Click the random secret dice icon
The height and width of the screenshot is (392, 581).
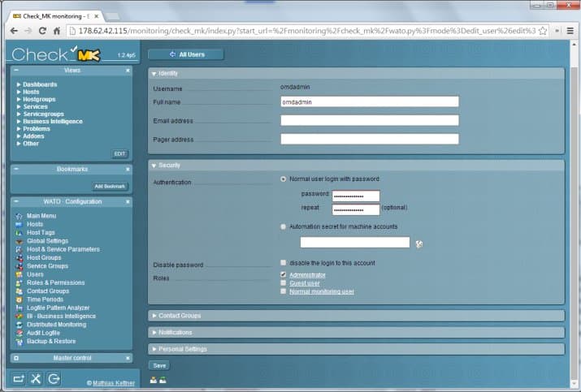[418, 244]
